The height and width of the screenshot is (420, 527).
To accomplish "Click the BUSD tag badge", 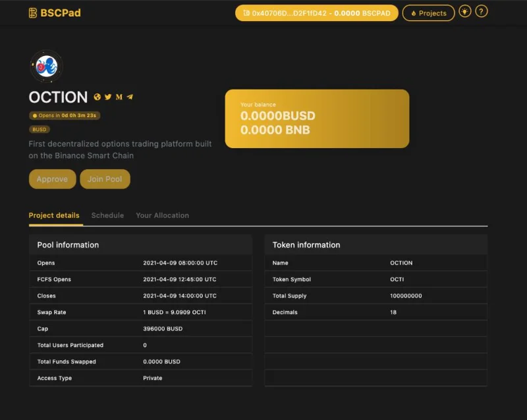I will pos(40,130).
